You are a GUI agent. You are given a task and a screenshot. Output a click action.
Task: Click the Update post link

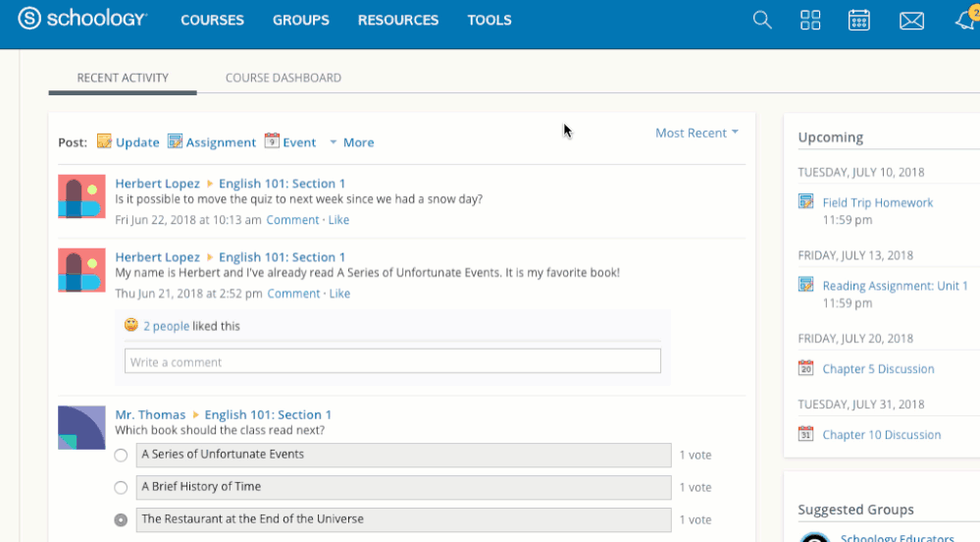tap(137, 142)
